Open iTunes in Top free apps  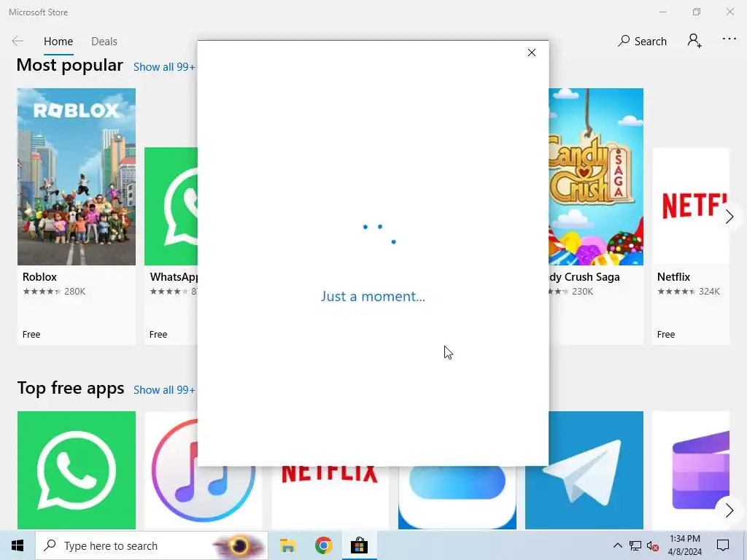(x=204, y=470)
